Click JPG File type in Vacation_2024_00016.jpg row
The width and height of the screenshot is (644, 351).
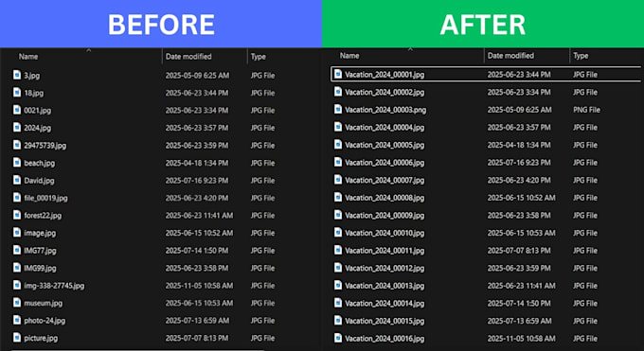pyautogui.click(x=585, y=339)
